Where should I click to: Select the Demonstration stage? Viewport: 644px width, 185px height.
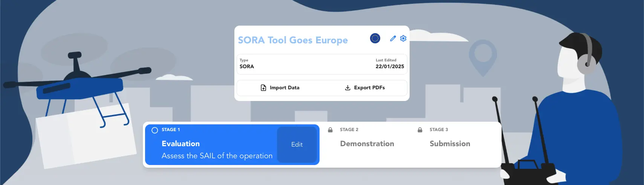click(367, 144)
